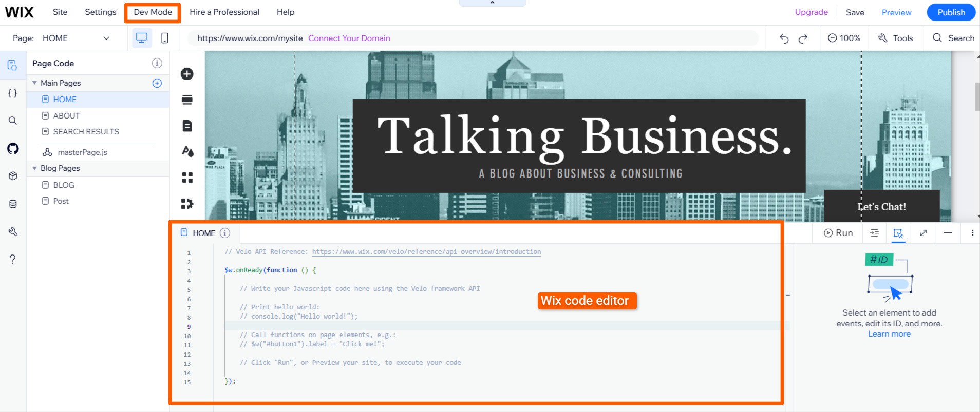Collapse the top bar with the chevron
Screen dimensions: 980x412
[492, 3]
